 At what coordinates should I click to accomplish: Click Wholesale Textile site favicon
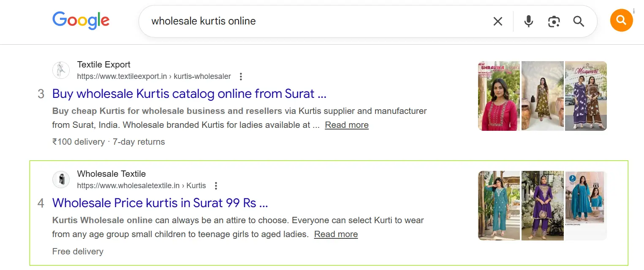(x=61, y=179)
